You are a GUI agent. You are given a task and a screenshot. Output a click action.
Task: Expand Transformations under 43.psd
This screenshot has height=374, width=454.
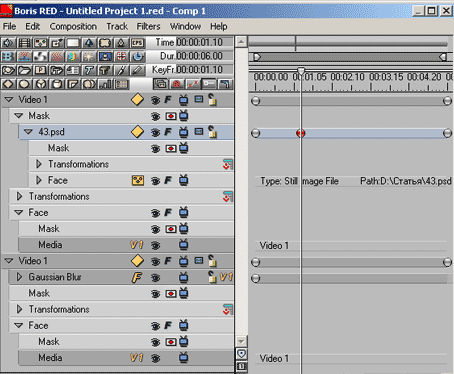39,164
